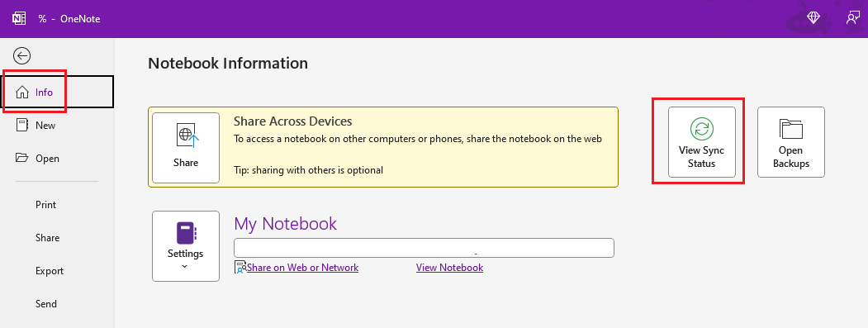Open the Export menu item
Viewport: 868px width, 328px height.
point(50,271)
